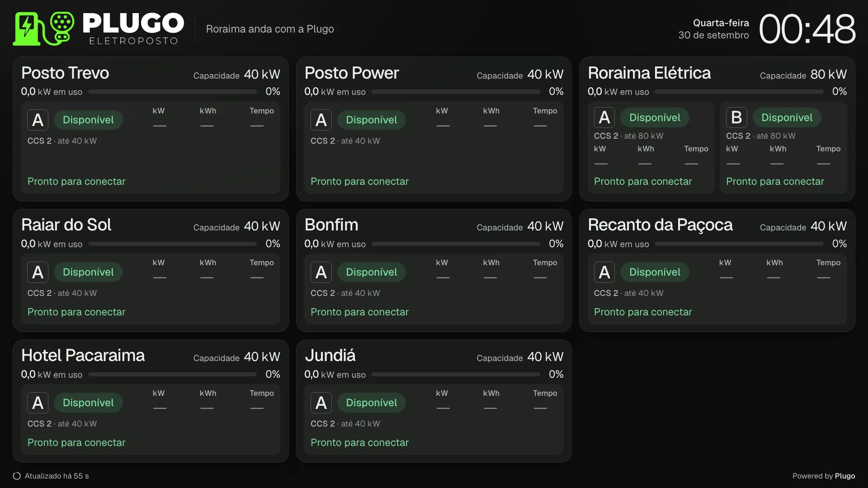The height and width of the screenshot is (488, 868).
Task: Select connector A badge in Recanto da Paçoca
Action: point(604,272)
